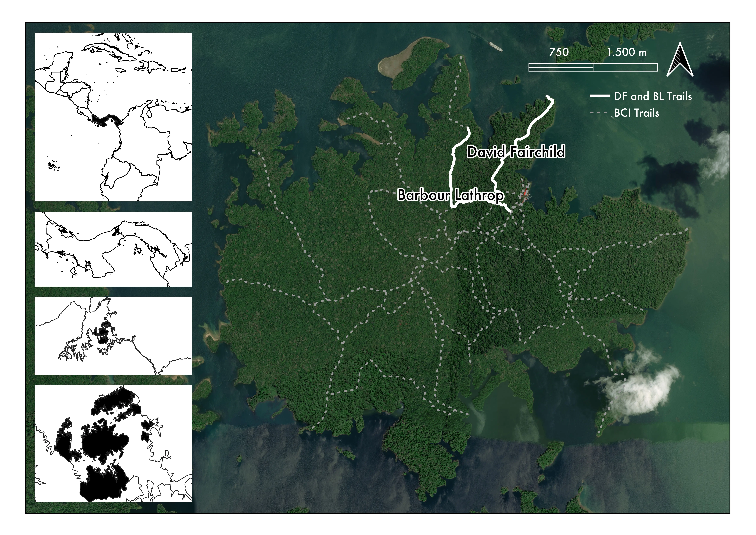Select the canal region inset map

point(113,336)
